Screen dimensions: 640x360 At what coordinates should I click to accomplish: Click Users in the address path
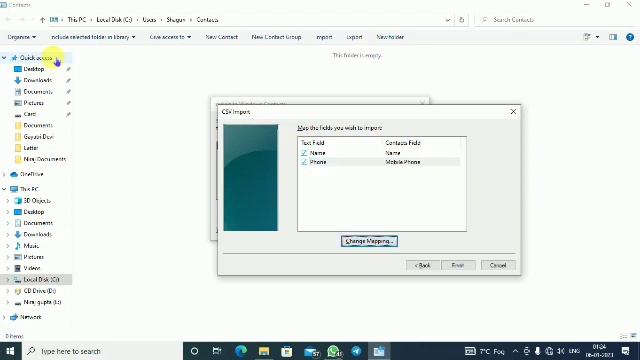(x=149, y=20)
